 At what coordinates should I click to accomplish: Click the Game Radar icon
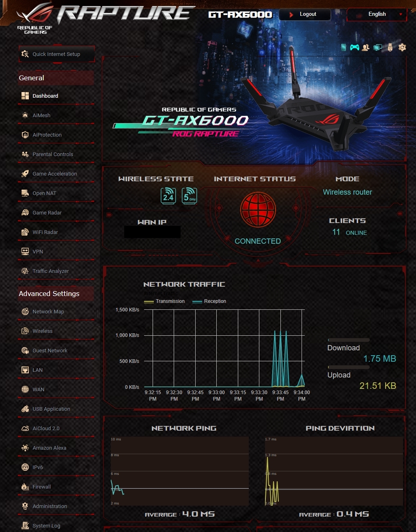[x=25, y=212]
